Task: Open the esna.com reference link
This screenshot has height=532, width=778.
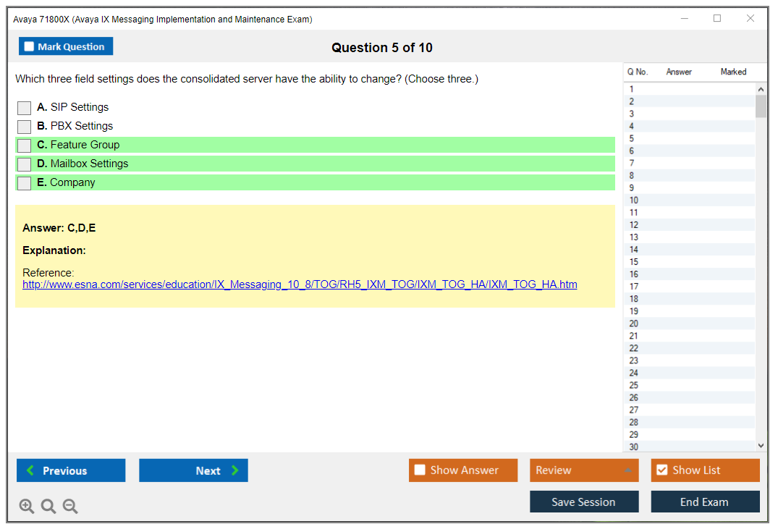Action: 300,284
